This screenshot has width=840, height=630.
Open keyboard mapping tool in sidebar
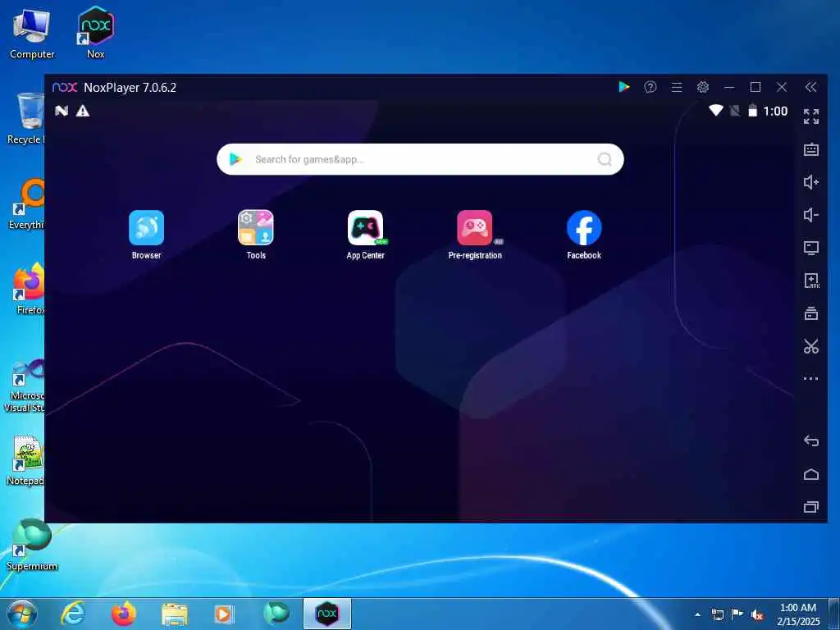click(811, 149)
